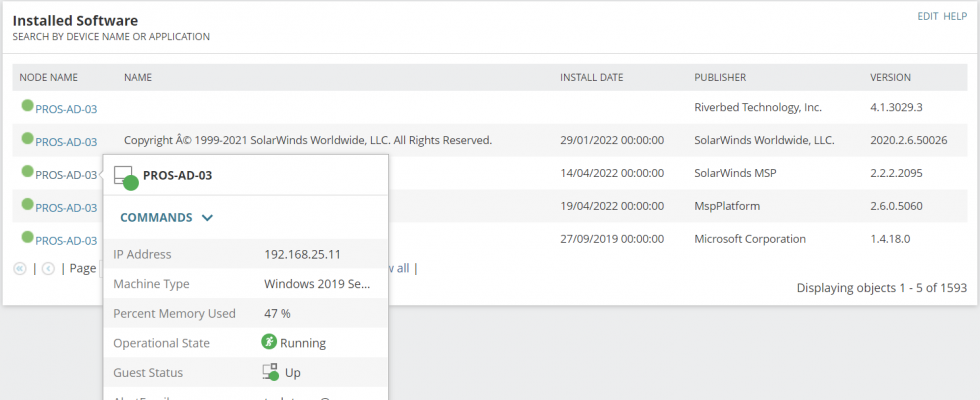Screen dimensions: 980x400
Task: Select the Percent Memory Used value 47 %
Action: tap(278, 313)
